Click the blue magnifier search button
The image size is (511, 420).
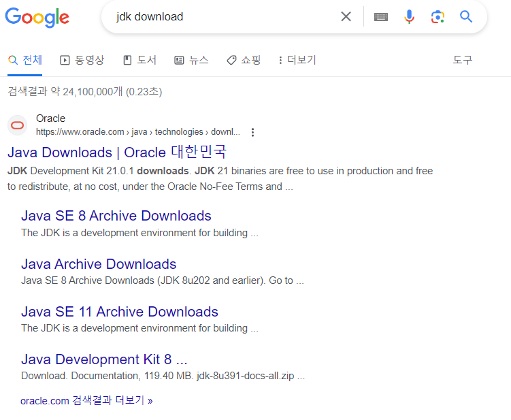pos(465,16)
